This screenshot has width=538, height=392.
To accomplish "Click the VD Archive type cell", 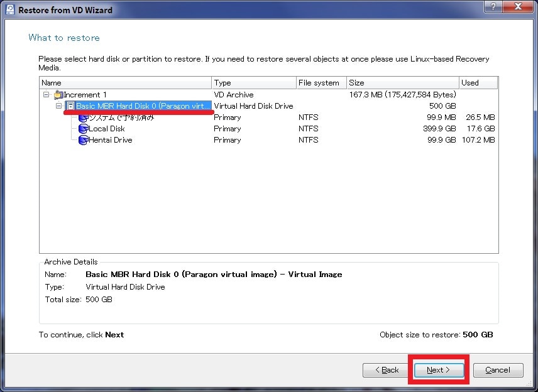I will tap(234, 95).
